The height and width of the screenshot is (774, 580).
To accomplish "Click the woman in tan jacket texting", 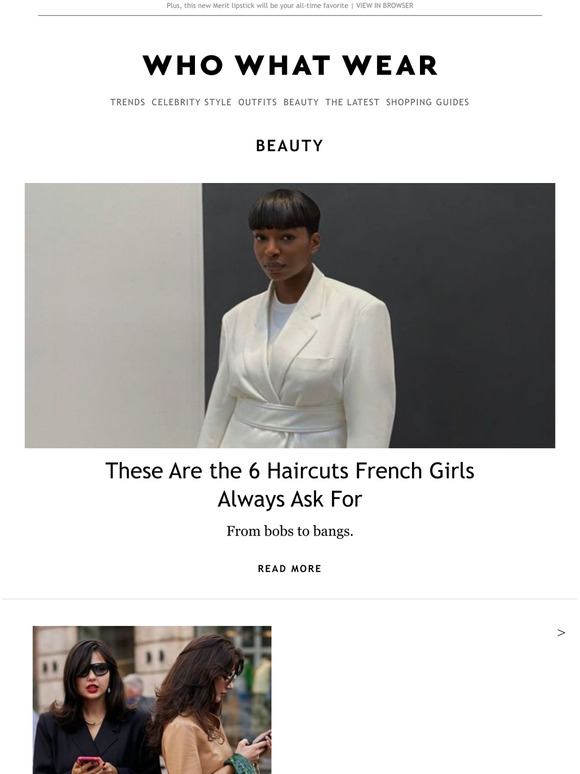I will pyautogui.click(x=210, y=706).
